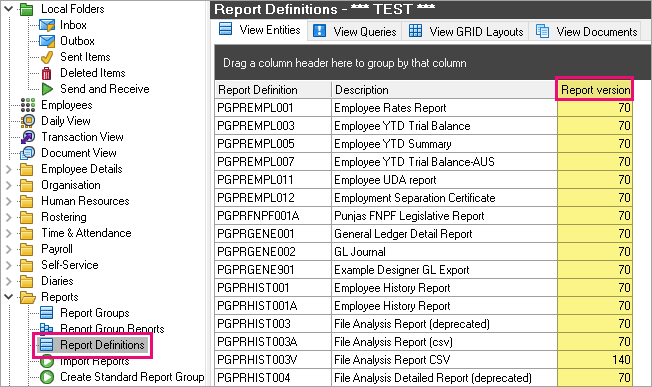Image resolution: width=652 pixels, height=387 pixels.
Task: Select the PGPRFNPF001A report definition
Action: [273, 216]
